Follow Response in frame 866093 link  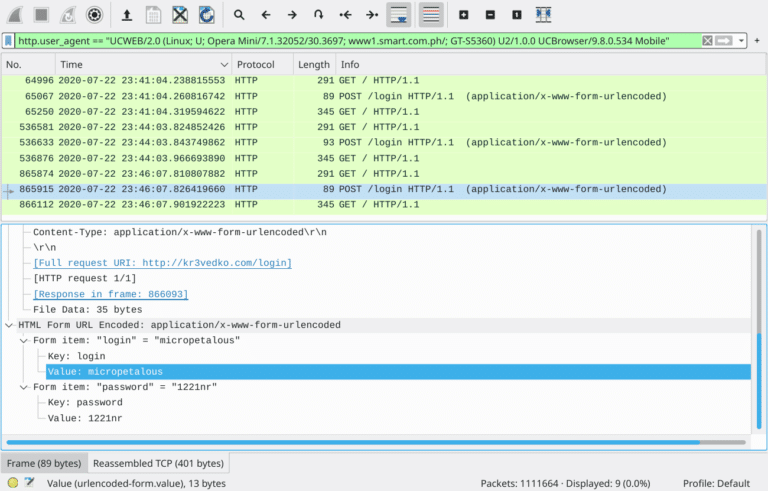click(111, 294)
